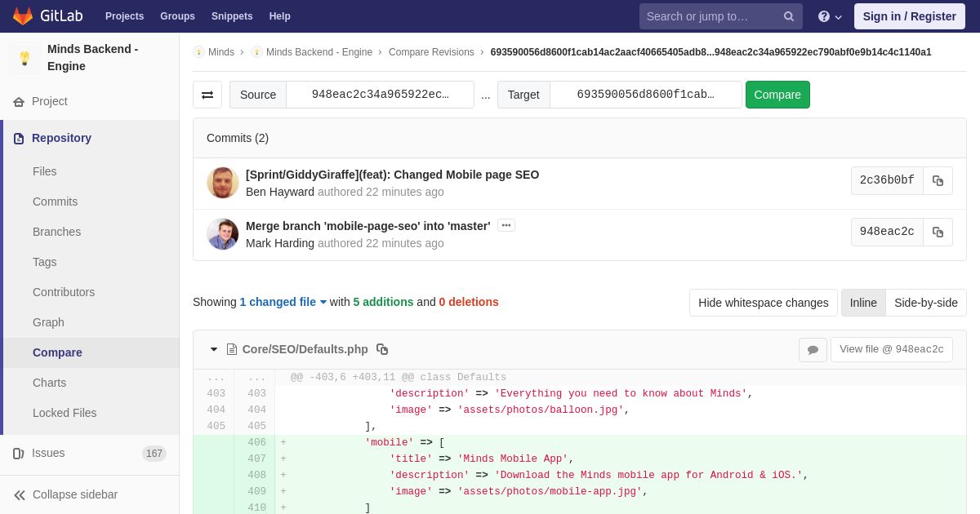
Task: Click the Minds Backend - Engine breadcrumb icon
Action: pyautogui.click(x=256, y=52)
